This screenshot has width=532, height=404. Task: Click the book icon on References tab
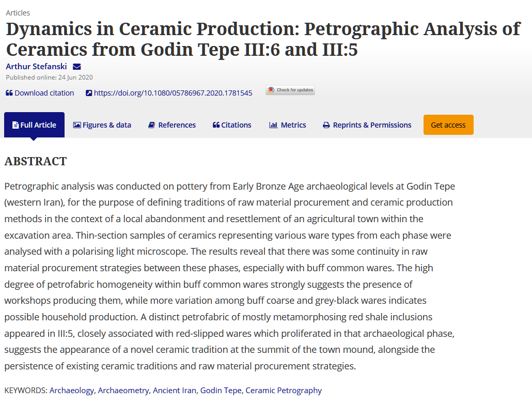tap(151, 125)
